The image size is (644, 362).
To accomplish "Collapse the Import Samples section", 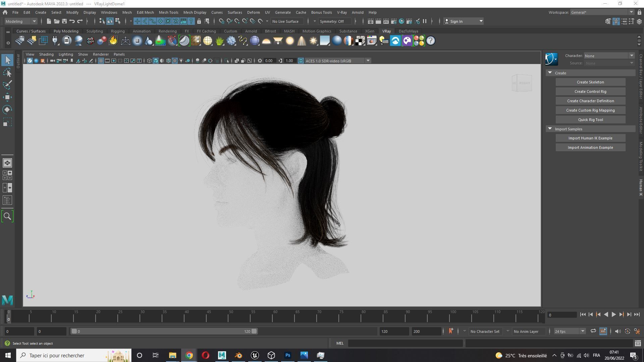I will click(x=550, y=129).
